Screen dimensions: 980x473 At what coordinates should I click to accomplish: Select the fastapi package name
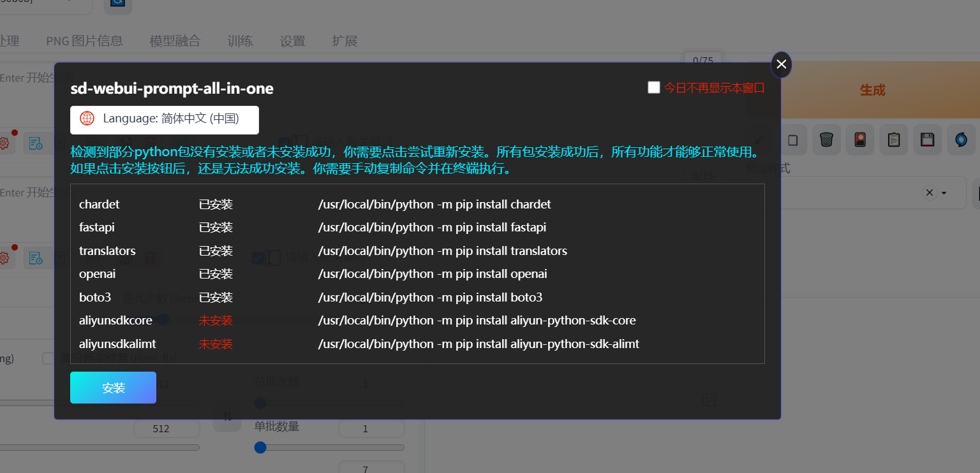click(x=97, y=228)
